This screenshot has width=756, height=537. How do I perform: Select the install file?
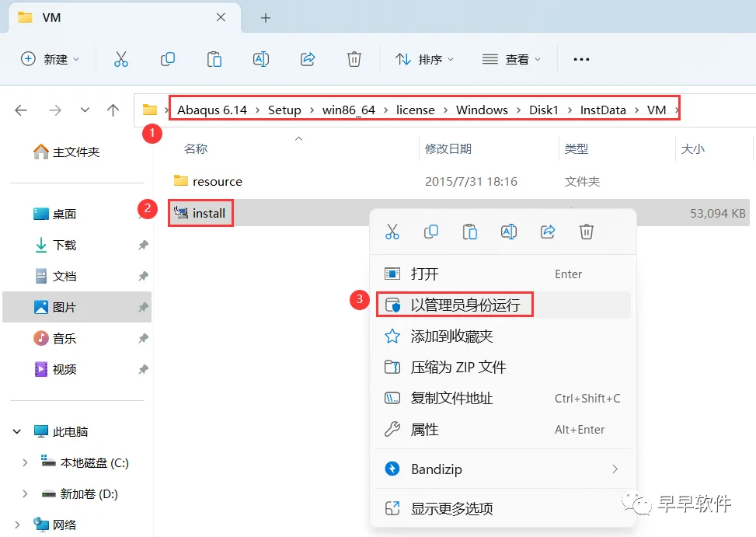[x=200, y=213]
